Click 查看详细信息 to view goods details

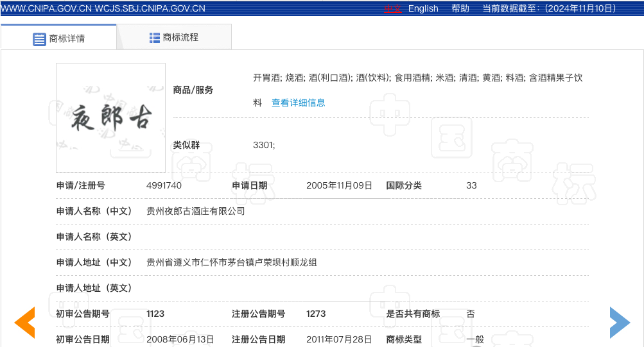click(298, 103)
